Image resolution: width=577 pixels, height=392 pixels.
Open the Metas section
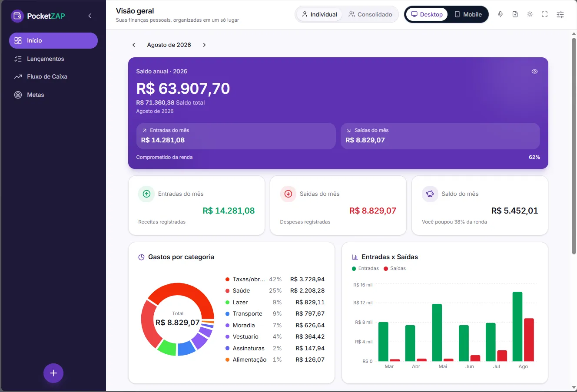click(x=53, y=95)
